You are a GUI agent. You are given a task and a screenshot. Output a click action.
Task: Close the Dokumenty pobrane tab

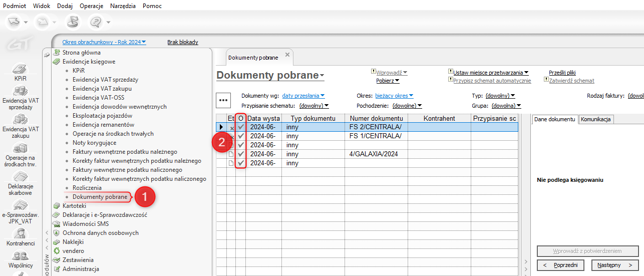tap(287, 55)
